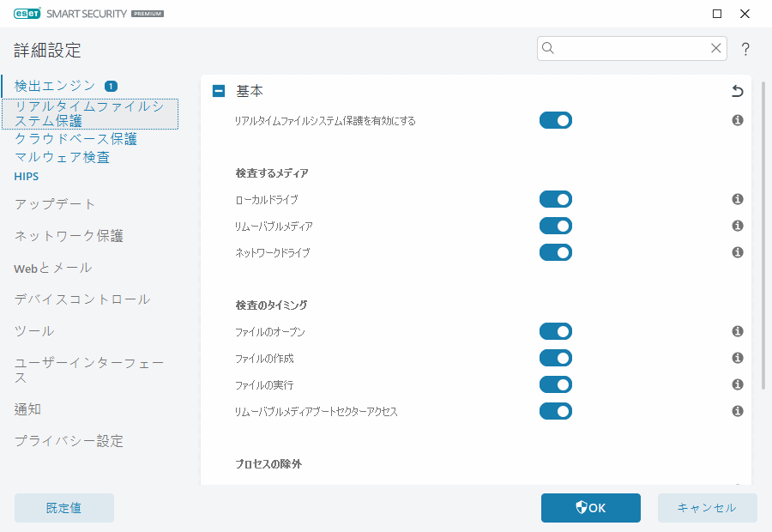Toggle off ファイルの実行 scanning
This screenshot has width=772, height=532.
pos(556,384)
